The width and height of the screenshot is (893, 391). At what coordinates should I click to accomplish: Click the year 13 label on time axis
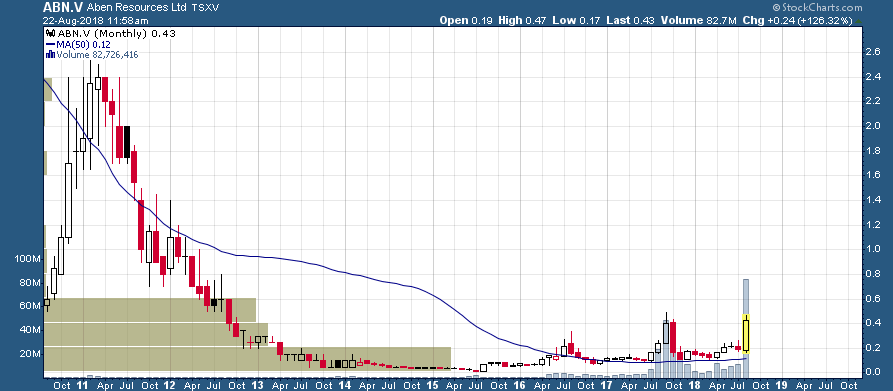click(x=257, y=385)
